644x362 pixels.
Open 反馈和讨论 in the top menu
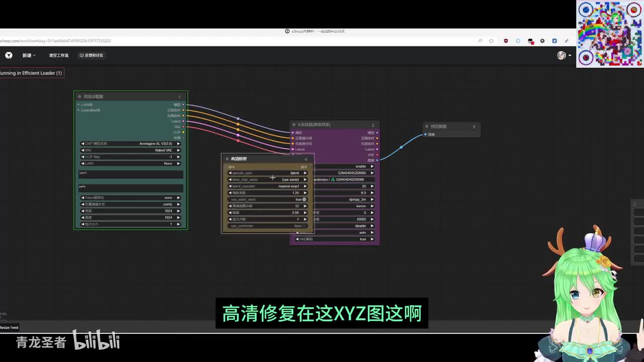[91, 55]
